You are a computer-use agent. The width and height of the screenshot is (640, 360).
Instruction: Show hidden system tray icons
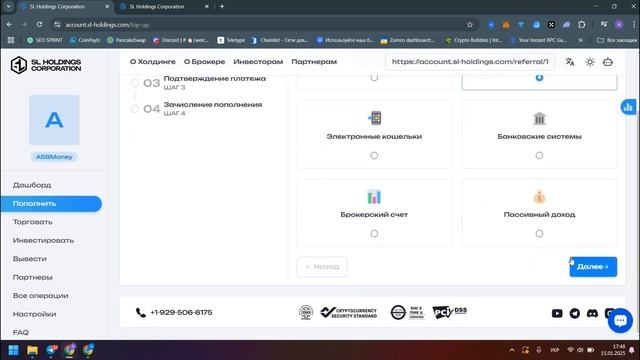click(511, 350)
